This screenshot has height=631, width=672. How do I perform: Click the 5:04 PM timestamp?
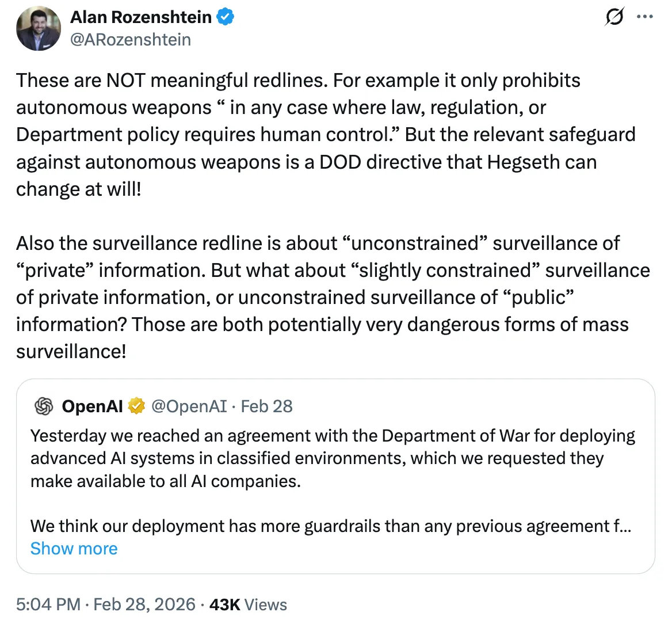pyautogui.click(x=48, y=605)
